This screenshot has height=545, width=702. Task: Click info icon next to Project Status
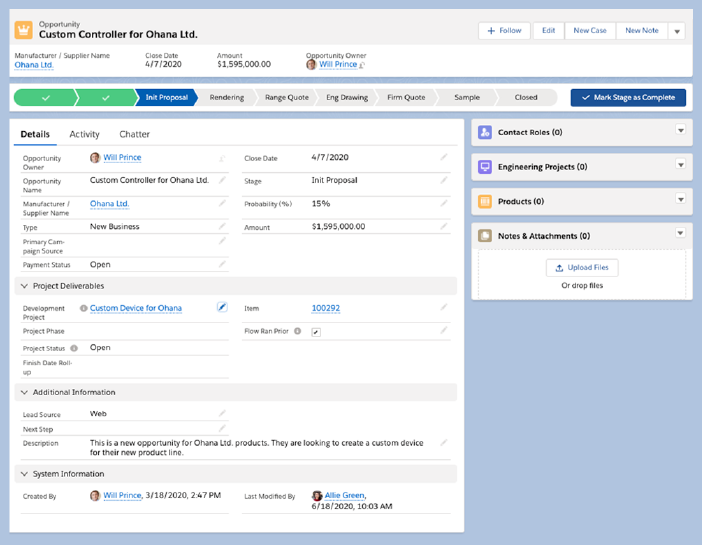coord(74,348)
